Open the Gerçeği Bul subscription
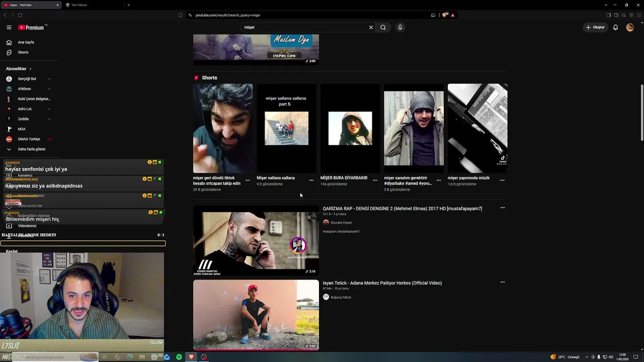644x362 pixels. [27, 79]
